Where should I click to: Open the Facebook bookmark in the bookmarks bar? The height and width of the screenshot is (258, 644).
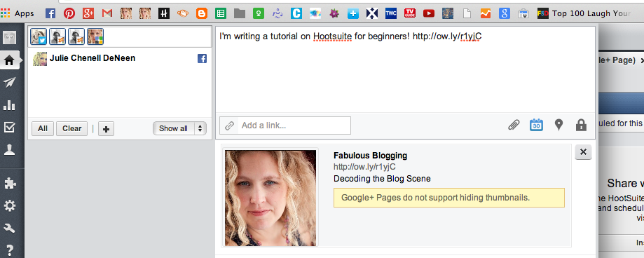50,13
